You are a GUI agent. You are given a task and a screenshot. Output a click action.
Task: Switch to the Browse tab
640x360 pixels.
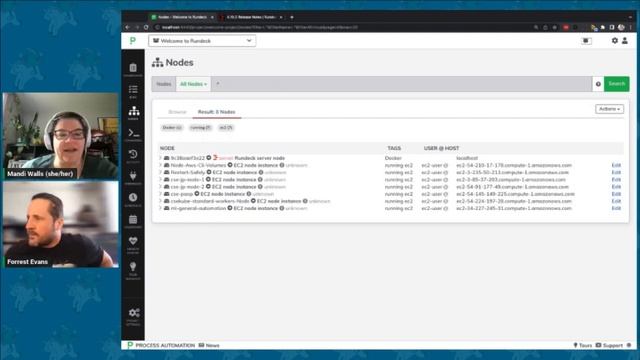click(x=177, y=112)
